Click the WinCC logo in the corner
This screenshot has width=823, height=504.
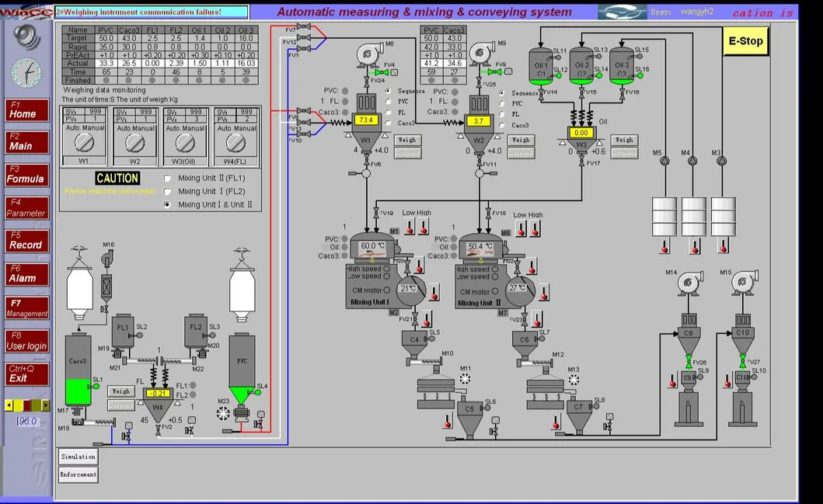tap(26, 11)
